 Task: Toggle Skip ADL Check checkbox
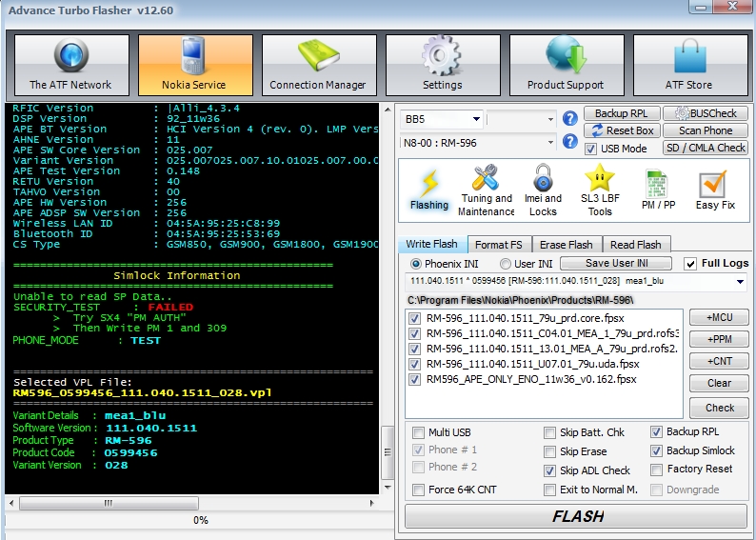click(549, 470)
